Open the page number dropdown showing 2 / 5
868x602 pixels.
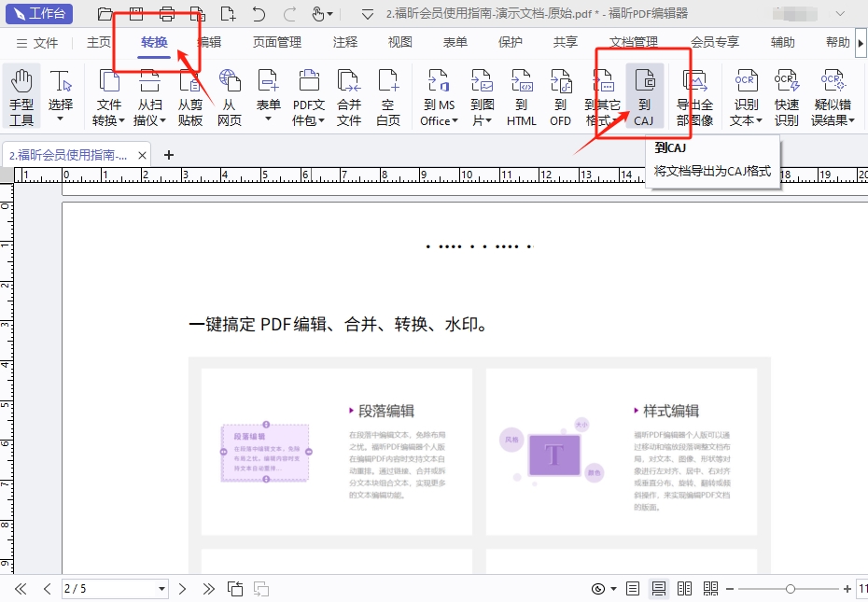coord(161,589)
